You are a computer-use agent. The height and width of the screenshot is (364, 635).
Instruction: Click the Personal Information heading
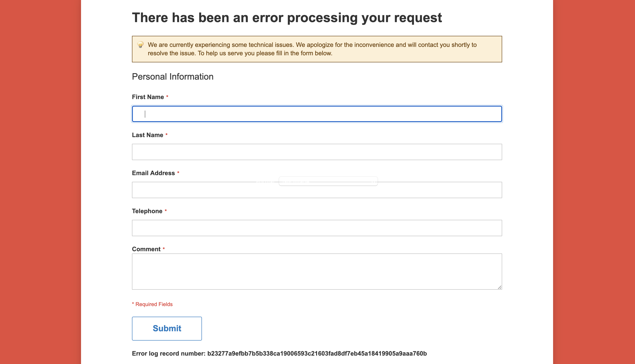[172, 77]
